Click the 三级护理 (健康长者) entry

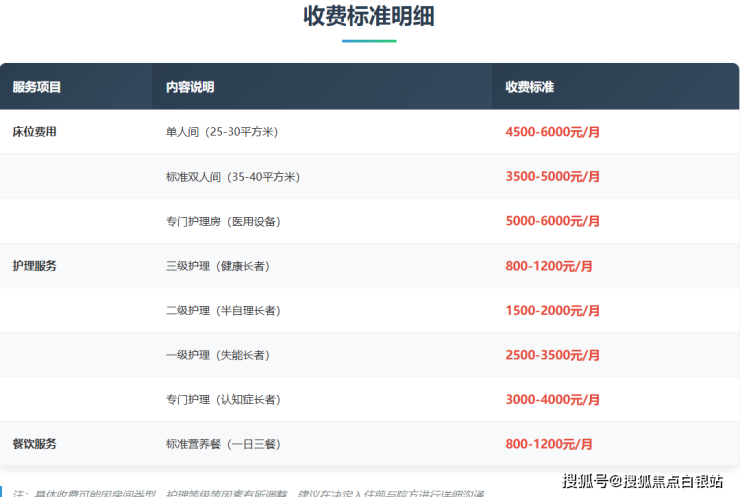tap(218, 266)
